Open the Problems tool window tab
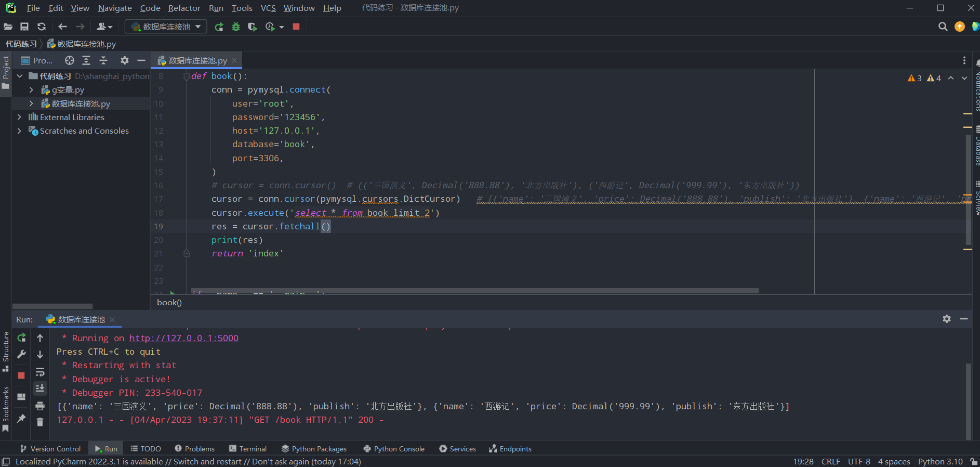980x467 pixels. tap(194, 449)
